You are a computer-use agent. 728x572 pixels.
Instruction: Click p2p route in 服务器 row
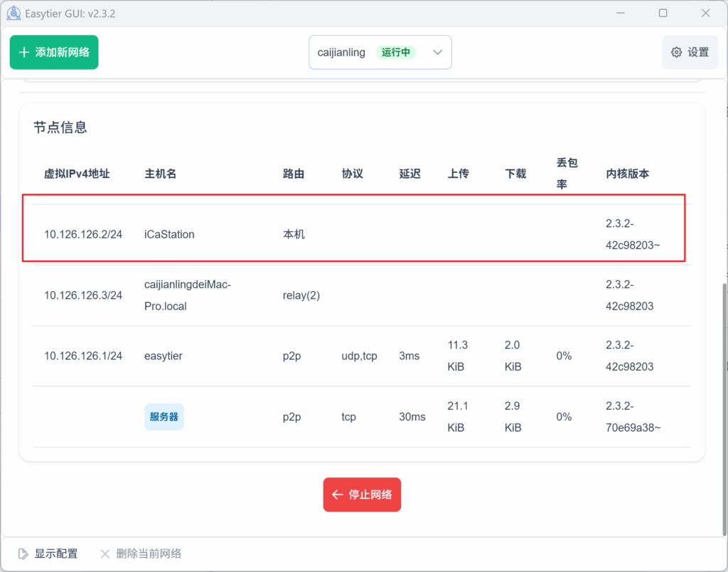pyautogui.click(x=292, y=417)
